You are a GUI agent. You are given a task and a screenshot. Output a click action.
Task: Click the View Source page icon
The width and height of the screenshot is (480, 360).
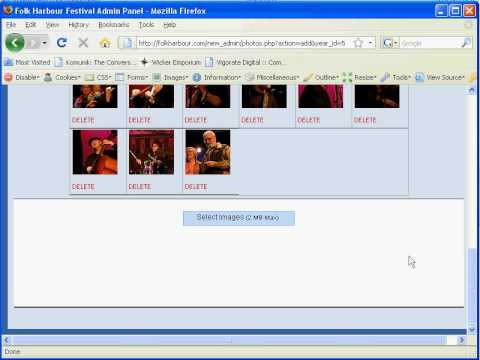click(420, 77)
